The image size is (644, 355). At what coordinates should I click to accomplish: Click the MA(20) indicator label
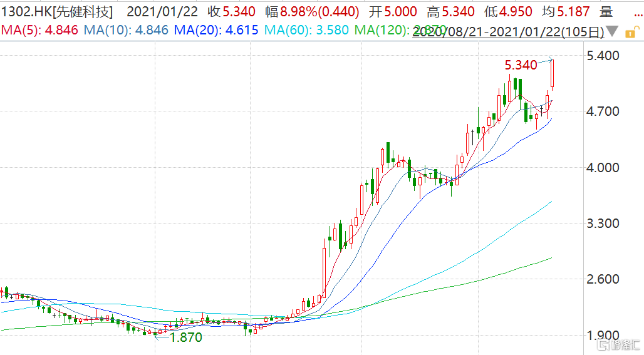point(216,29)
